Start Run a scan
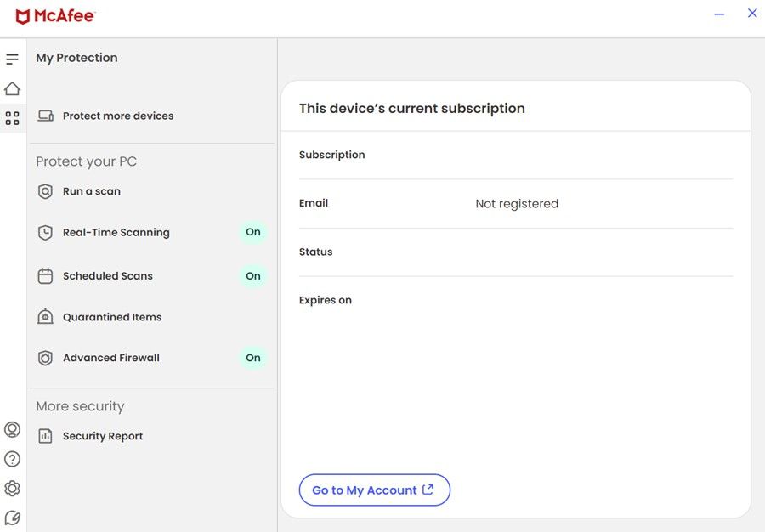 [x=91, y=192]
